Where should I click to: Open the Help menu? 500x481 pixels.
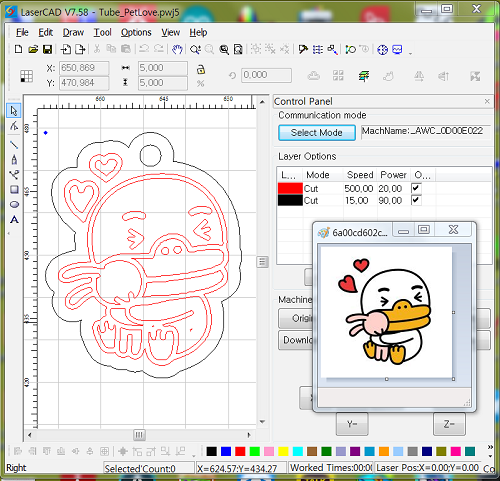[198, 32]
